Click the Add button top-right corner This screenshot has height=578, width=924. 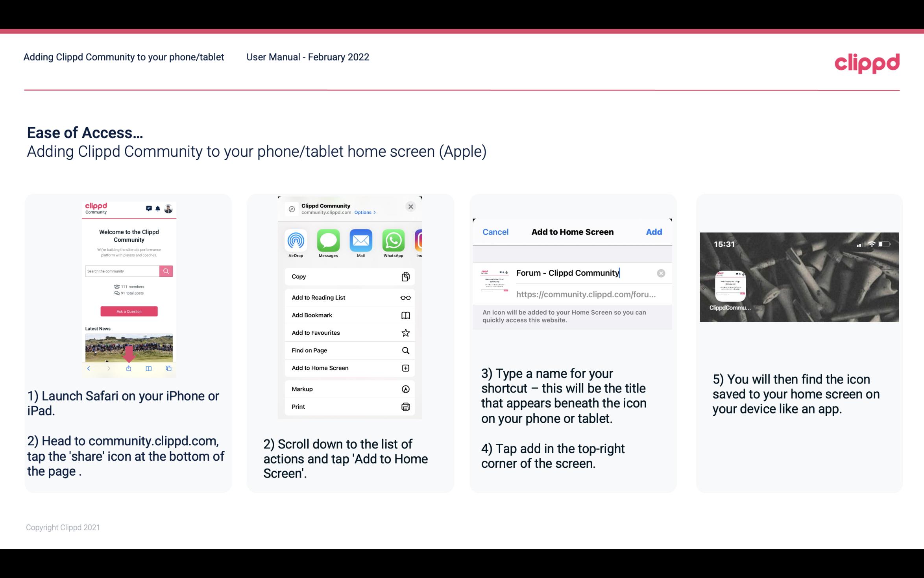[x=654, y=232]
